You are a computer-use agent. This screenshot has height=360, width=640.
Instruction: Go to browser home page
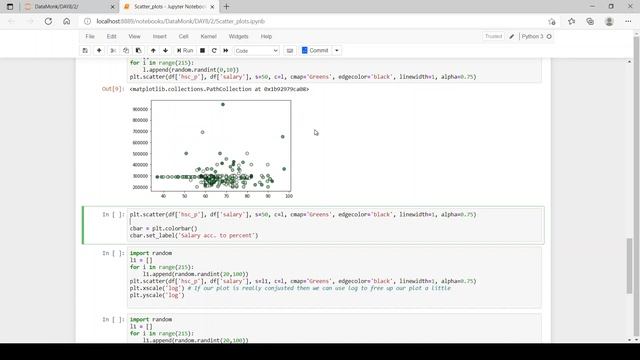67,21
